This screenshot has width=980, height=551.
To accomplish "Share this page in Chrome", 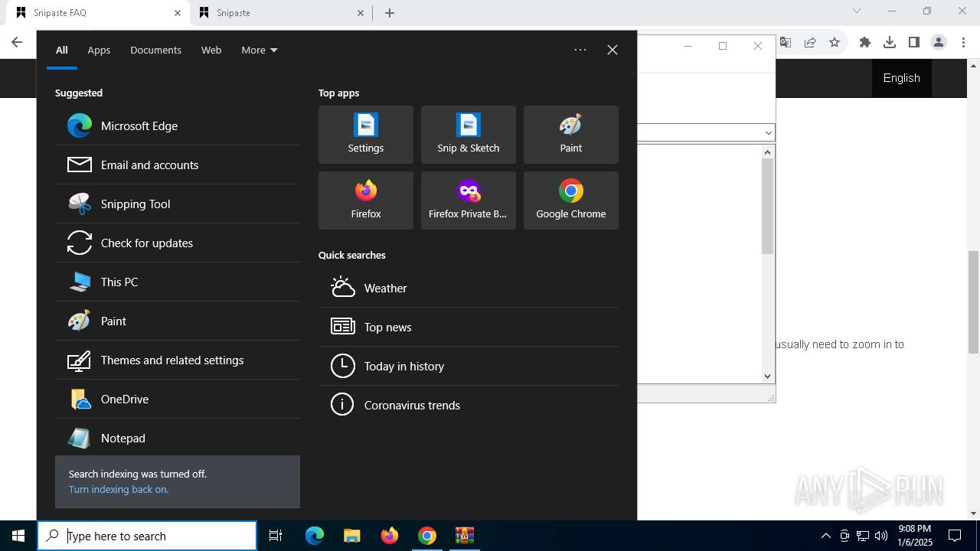I will (x=810, y=43).
